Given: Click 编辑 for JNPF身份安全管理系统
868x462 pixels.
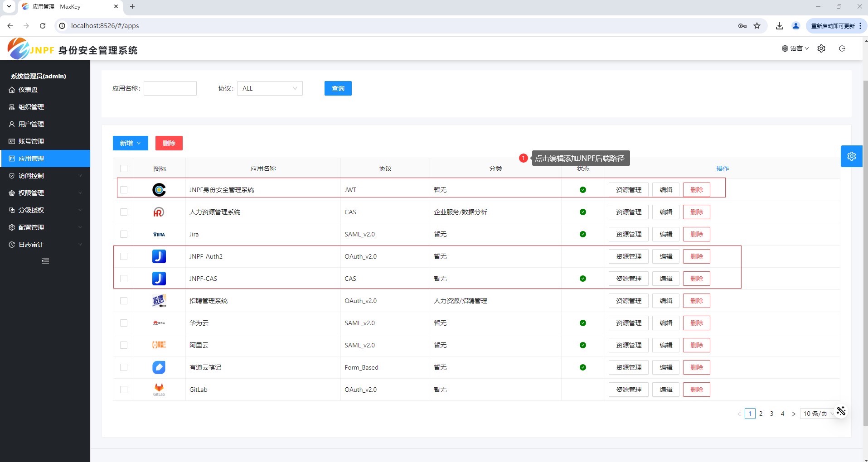Looking at the screenshot, I should click(x=665, y=190).
